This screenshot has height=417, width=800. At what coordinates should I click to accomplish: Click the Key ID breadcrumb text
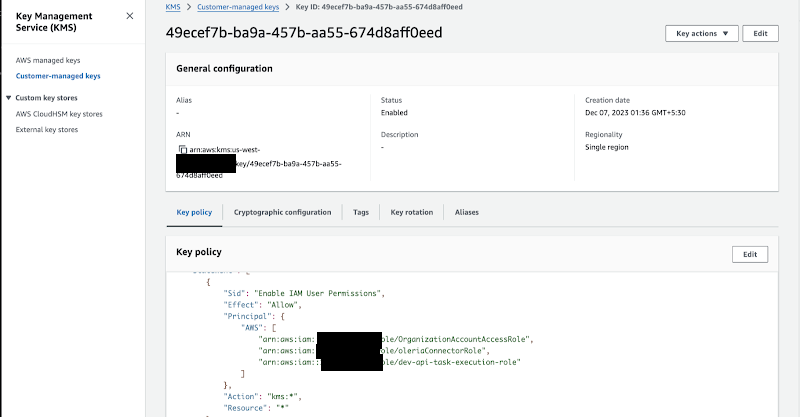379,7
